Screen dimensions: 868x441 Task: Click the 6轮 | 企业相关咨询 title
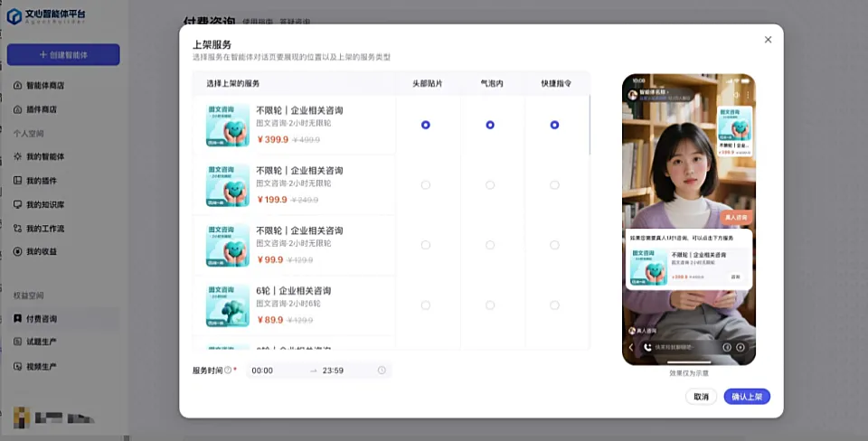coord(293,290)
